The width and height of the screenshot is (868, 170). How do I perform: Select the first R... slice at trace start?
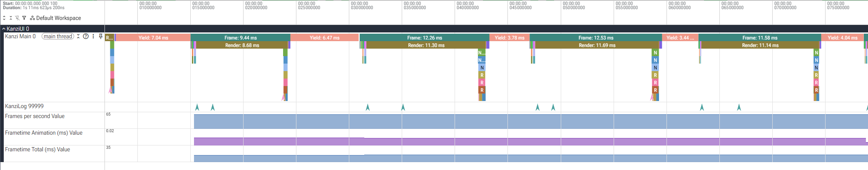click(x=109, y=37)
